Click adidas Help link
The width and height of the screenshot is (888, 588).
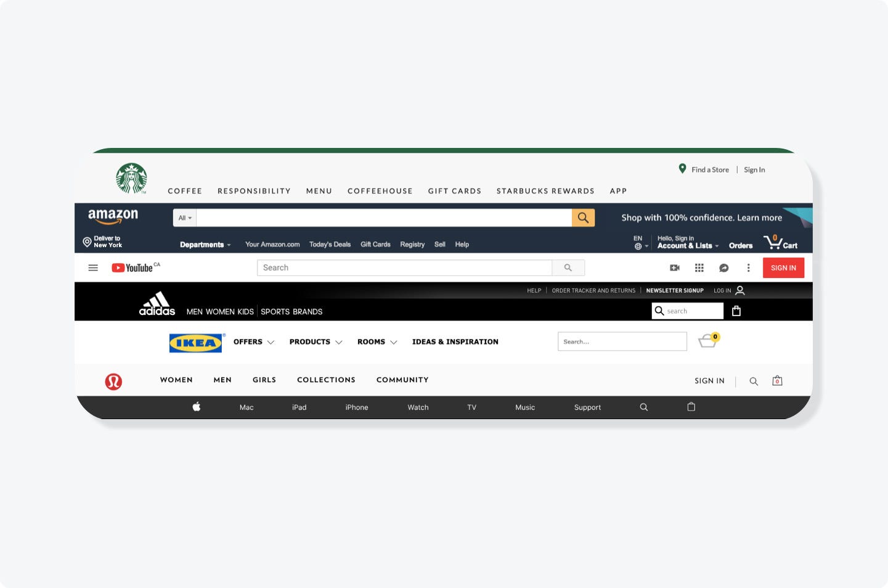point(534,290)
